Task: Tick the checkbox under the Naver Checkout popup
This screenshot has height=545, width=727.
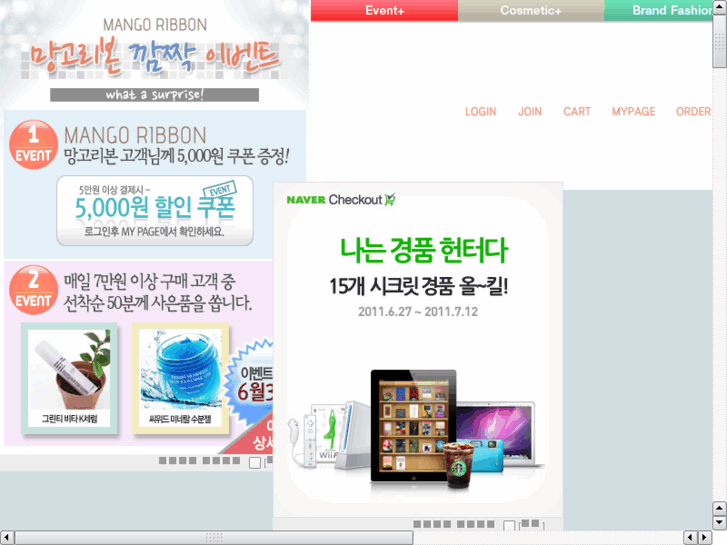Action: (509, 525)
